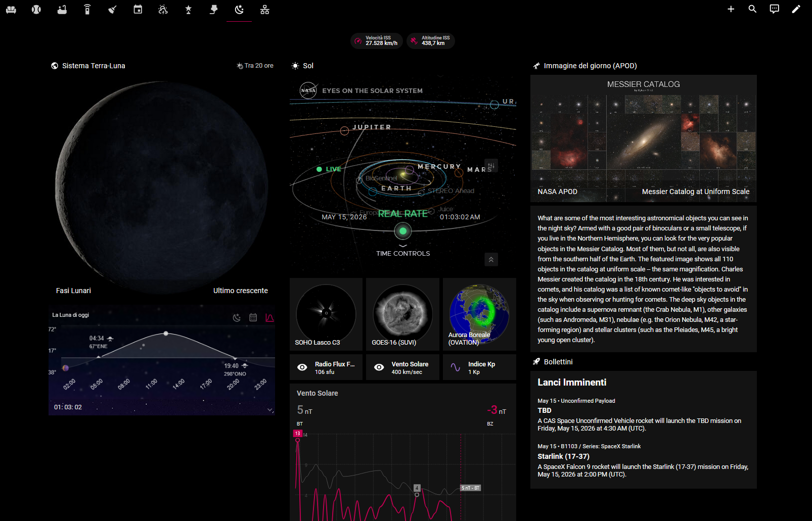Image resolution: width=812 pixels, height=521 pixels.
Task: Click the double chevron up button in Sol card
Action: [x=491, y=259]
